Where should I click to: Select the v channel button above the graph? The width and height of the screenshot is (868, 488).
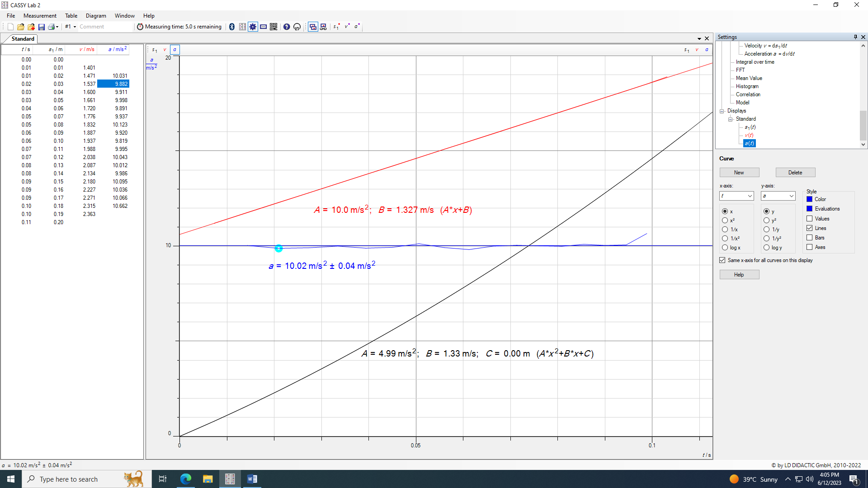click(165, 50)
